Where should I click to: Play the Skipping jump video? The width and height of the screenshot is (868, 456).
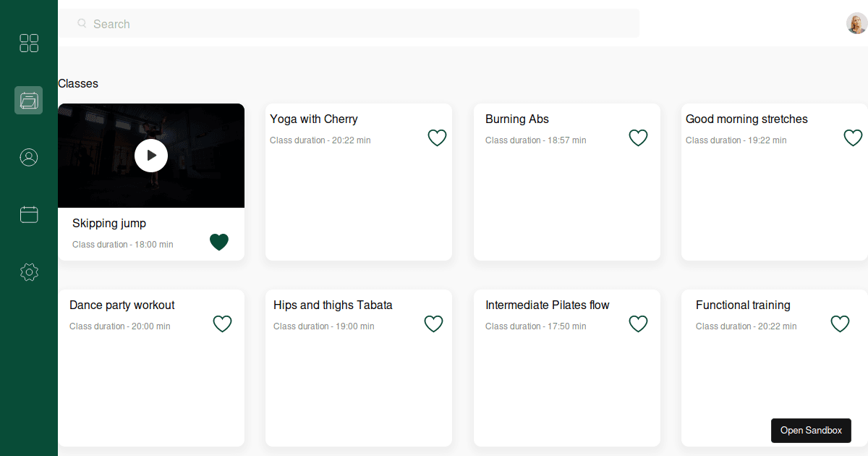point(151,155)
